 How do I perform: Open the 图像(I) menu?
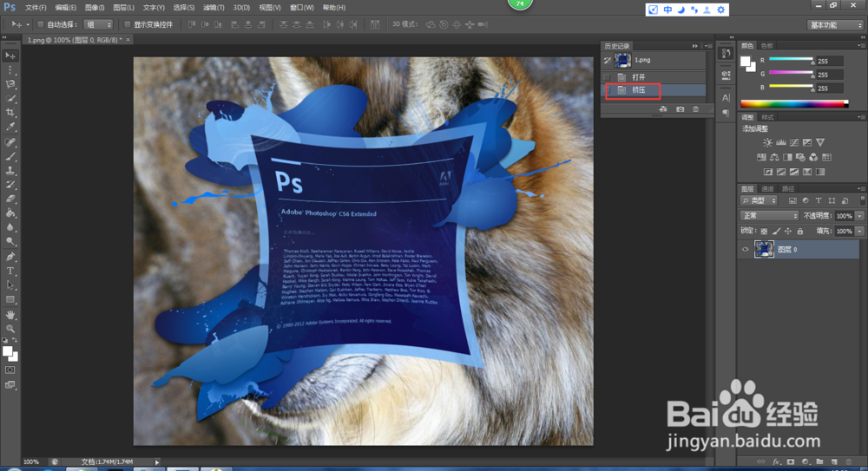coord(95,8)
